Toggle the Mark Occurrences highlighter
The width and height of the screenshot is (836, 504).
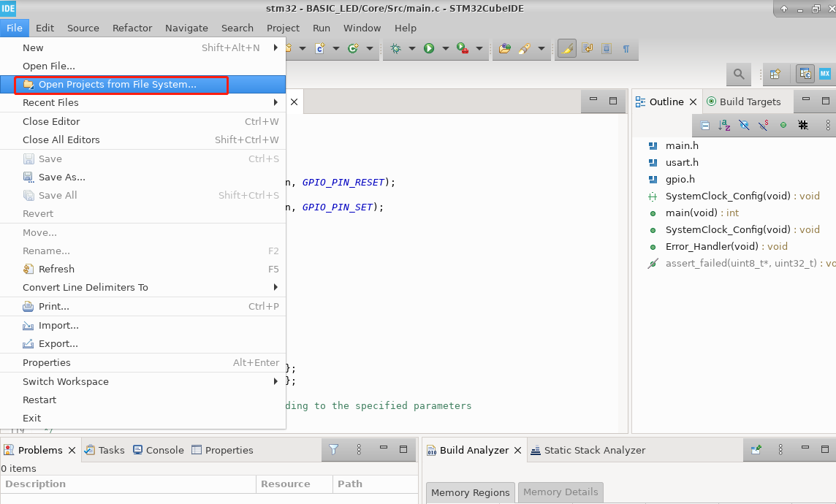coord(567,48)
